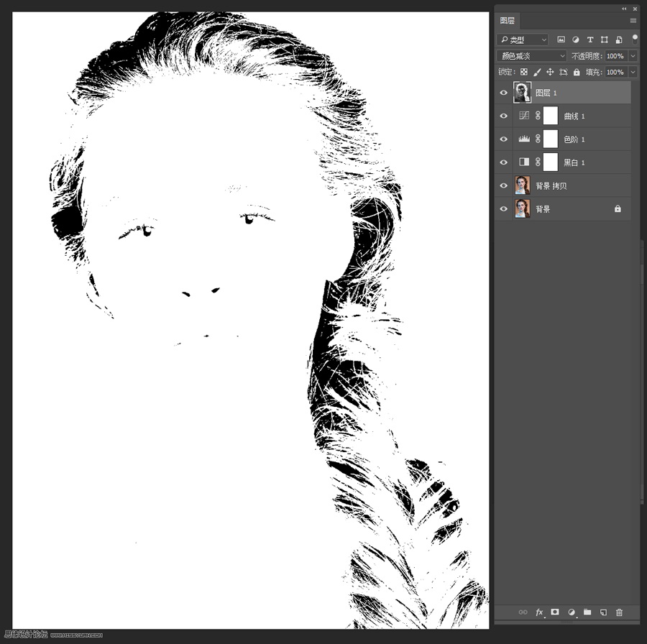This screenshot has width=647, height=644.
Task: Open the 颜色减淡 blend mode dropdown
Action: (531, 55)
